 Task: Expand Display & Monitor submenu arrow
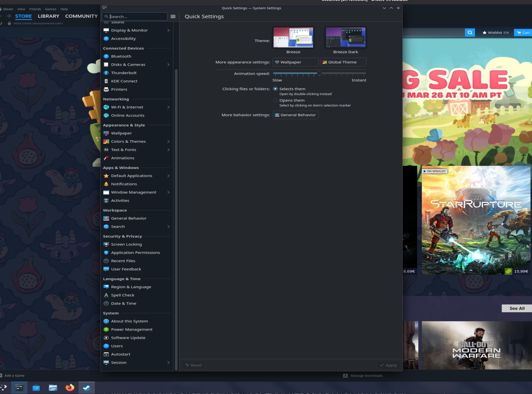168,30
